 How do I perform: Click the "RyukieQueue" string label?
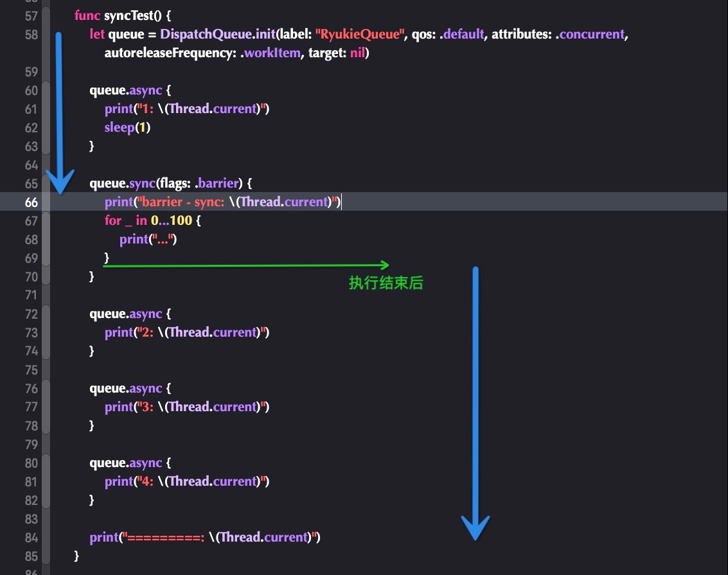tap(360, 34)
